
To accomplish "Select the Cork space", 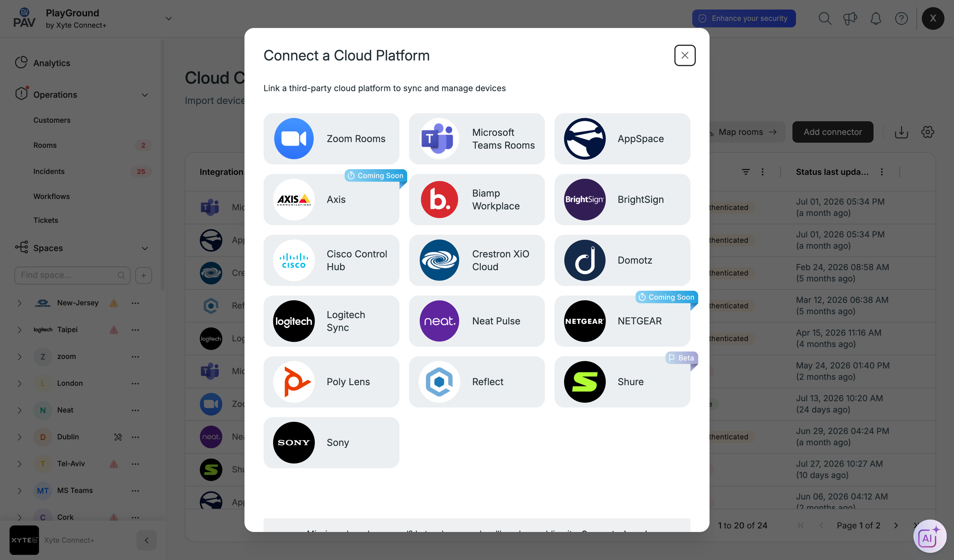I will (x=65, y=517).
